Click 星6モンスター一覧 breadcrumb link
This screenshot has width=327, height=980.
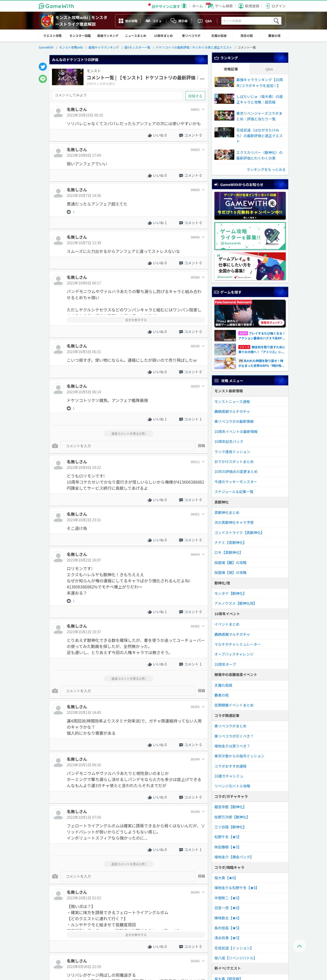(137, 48)
